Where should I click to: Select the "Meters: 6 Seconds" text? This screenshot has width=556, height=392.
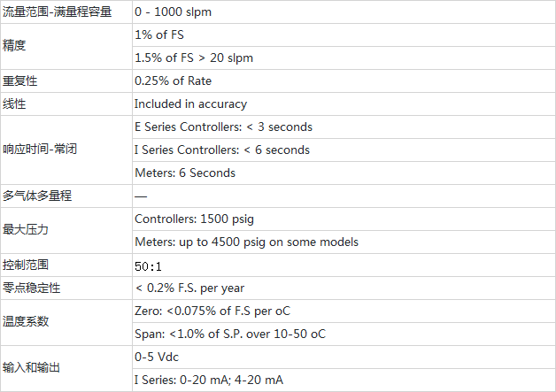click(185, 173)
